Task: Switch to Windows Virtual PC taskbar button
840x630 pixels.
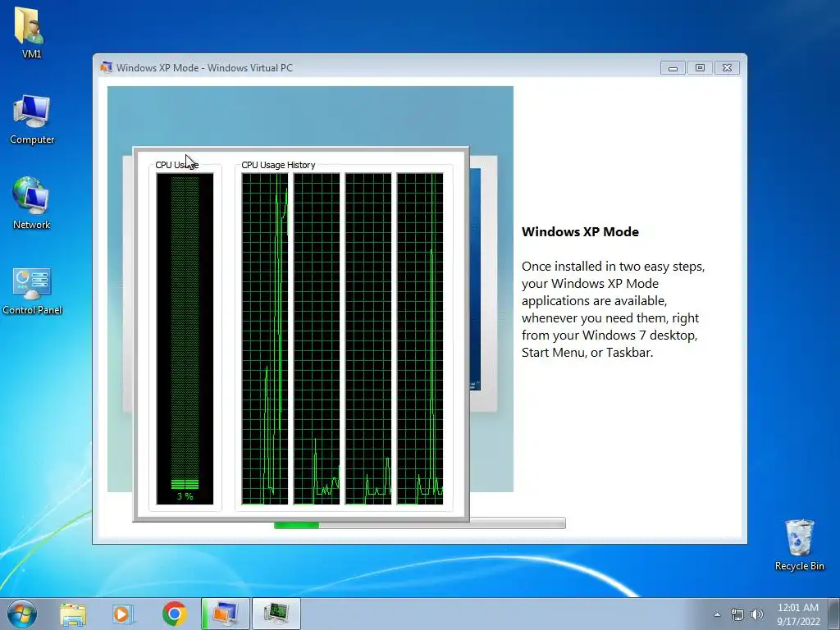Action: [x=226, y=614]
